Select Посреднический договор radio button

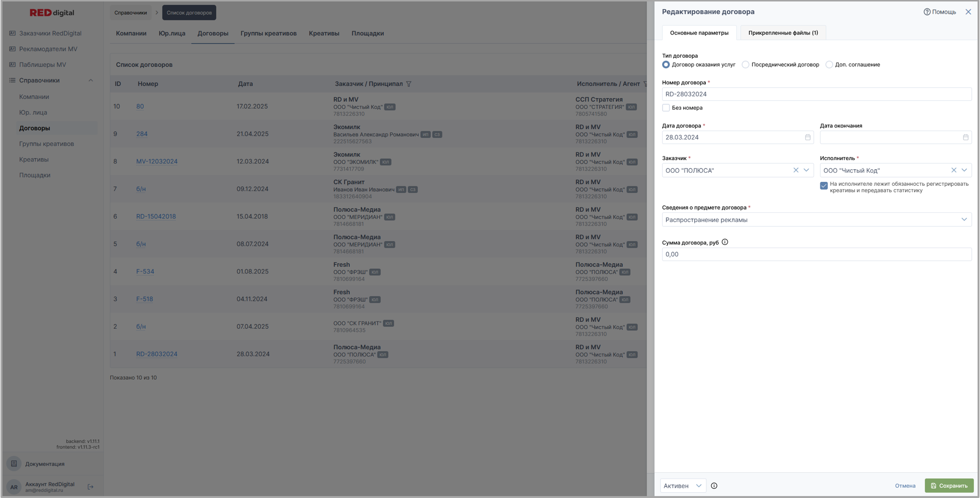coord(746,64)
